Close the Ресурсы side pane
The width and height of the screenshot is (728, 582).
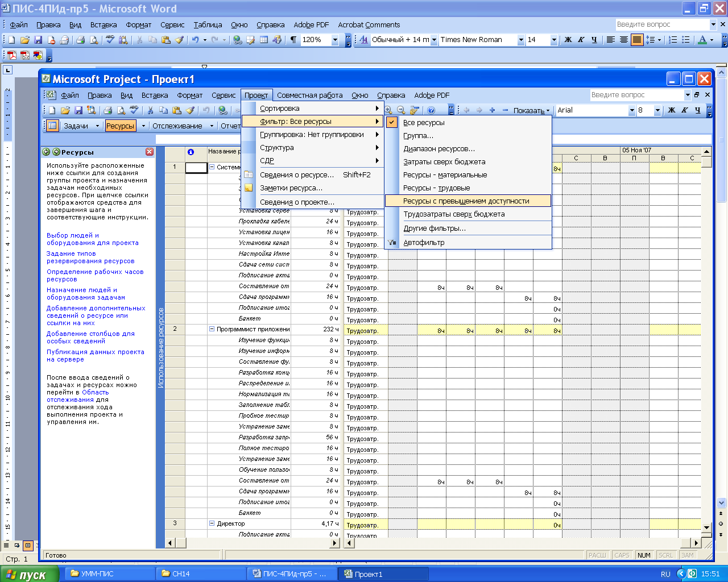click(150, 152)
